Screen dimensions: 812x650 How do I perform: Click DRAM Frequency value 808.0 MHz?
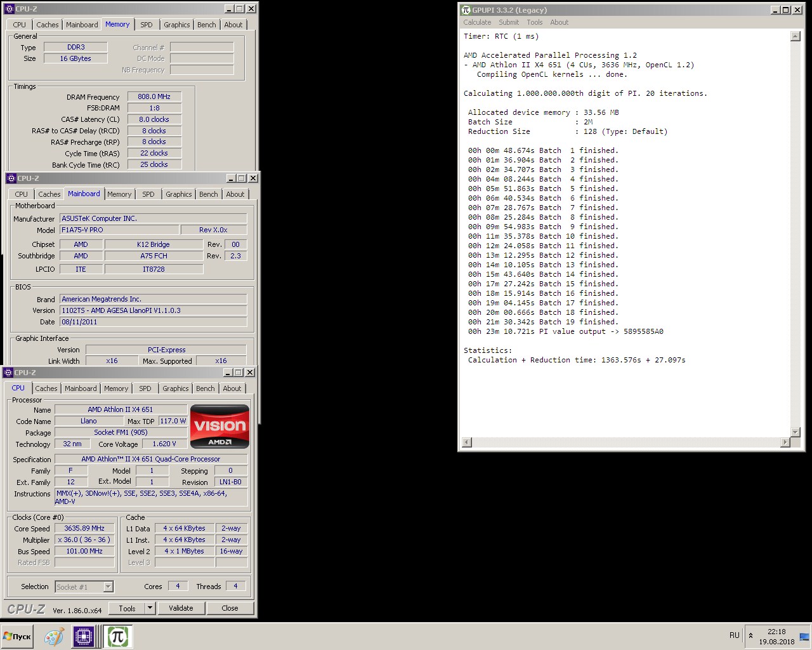154,96
